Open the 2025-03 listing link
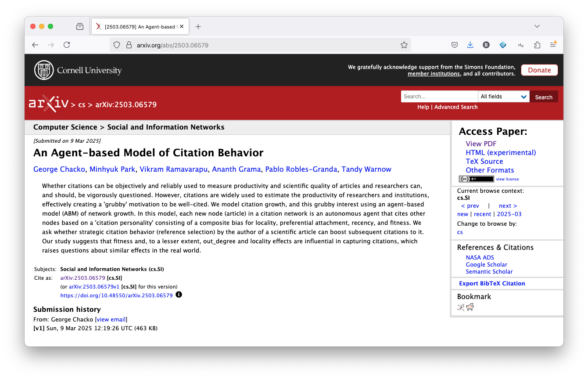Image resolution: width=588 pixels, height=379 pixels. pos(509,214)
